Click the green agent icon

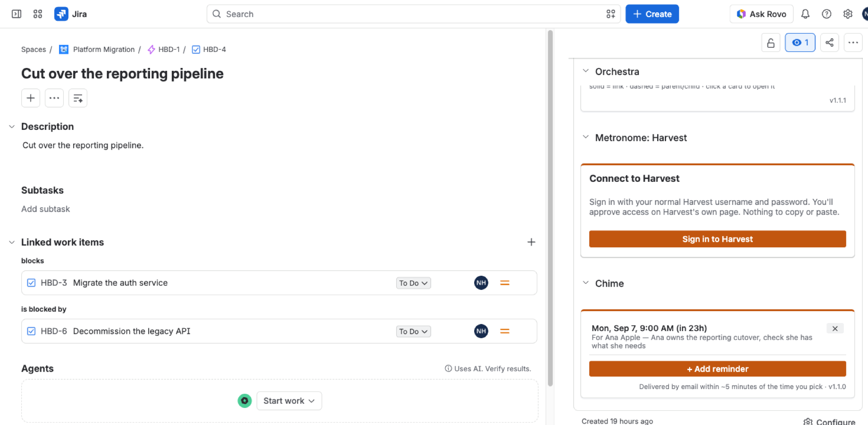point(244,401)
